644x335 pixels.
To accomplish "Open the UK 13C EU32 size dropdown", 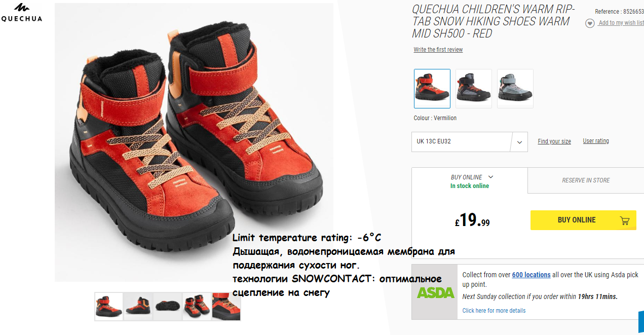I will point(470,142).
